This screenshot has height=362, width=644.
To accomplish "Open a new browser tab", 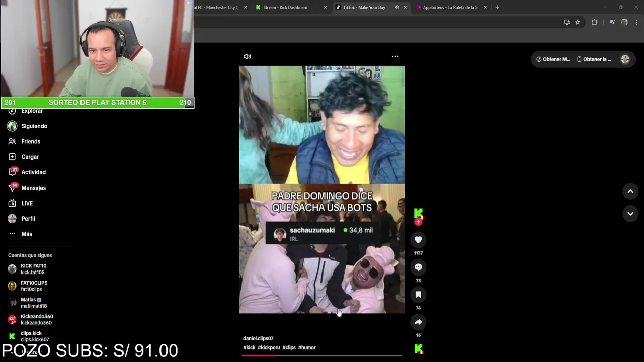I will pos(497,7).
